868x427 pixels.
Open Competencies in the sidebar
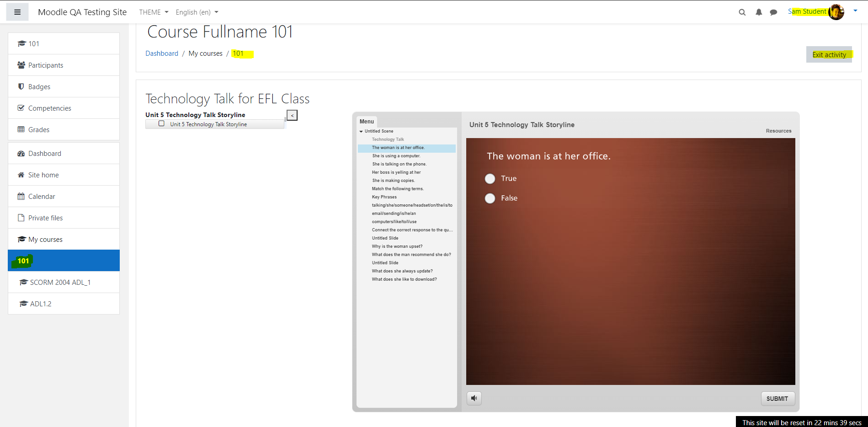pyautogui.click(x=64, y=108)
